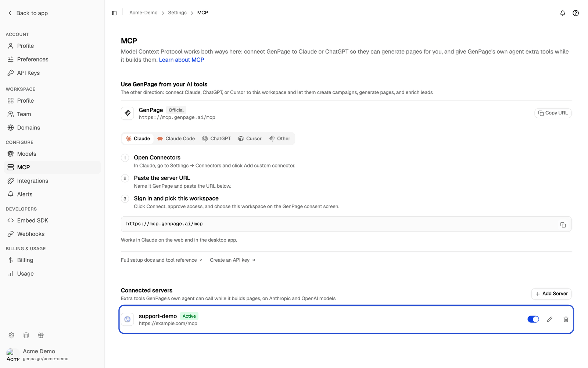Screen dimensions: 588x368
Task: Open the help question mark icon
Action: [576, 13]
